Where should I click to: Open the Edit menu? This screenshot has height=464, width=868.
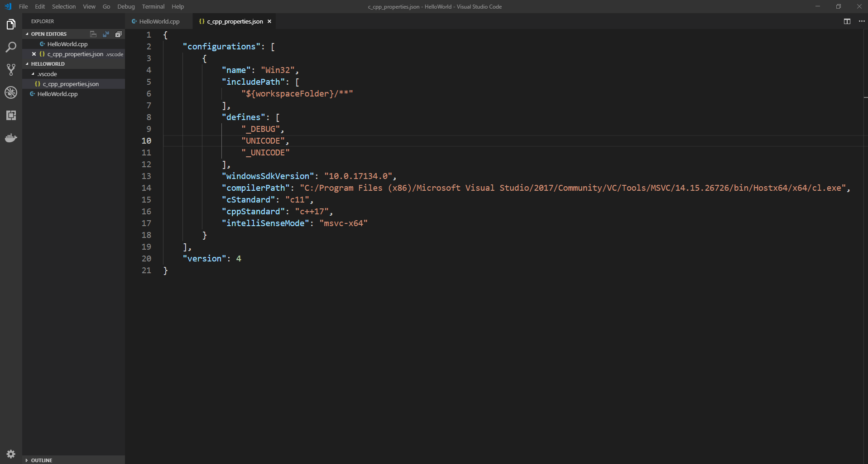[x=40, y=6]
